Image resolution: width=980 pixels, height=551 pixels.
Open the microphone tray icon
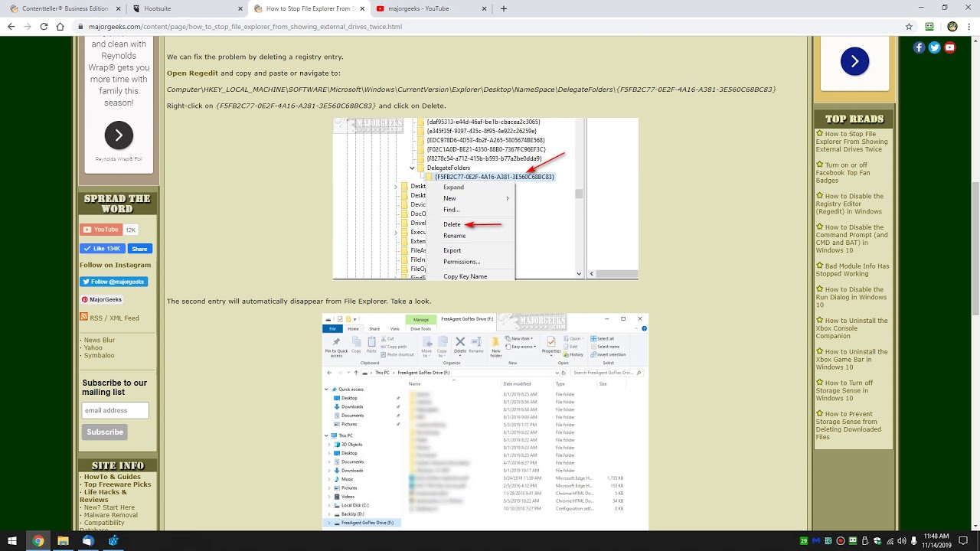[x=914, y=541]
